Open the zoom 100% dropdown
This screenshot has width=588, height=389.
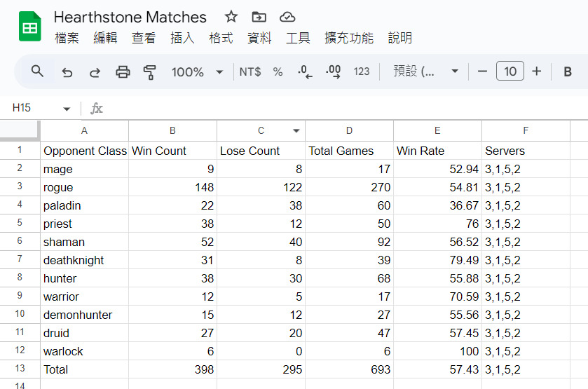[197, 71]
